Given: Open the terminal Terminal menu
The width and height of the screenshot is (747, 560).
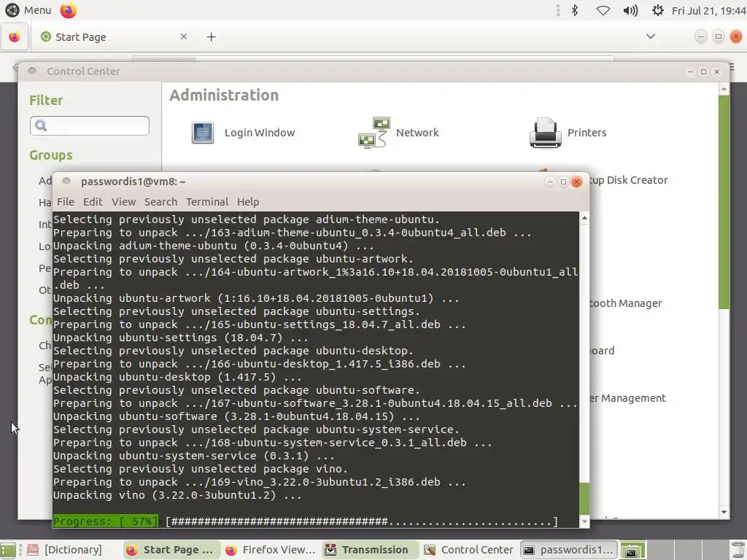Looking at the screenshot, I should pos(206,202).
